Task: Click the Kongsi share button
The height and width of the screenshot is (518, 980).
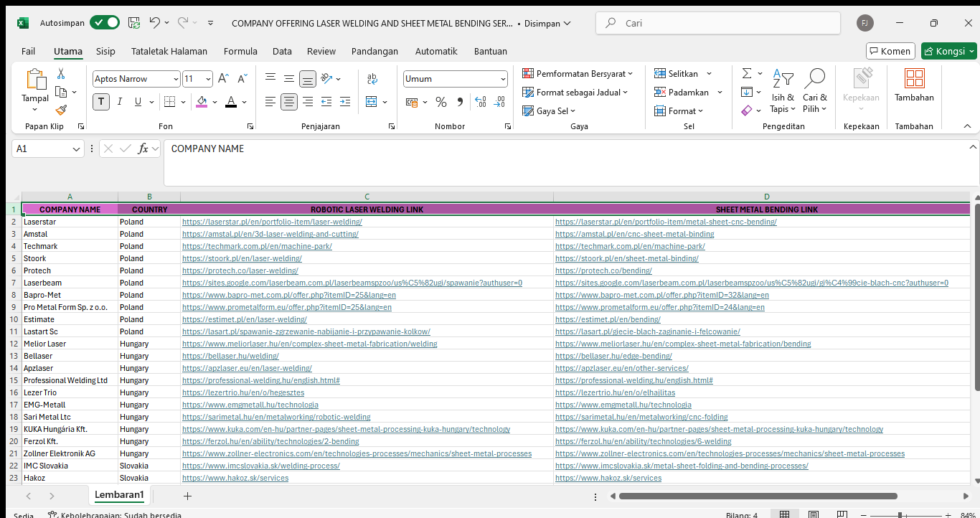Action: (x=948, y=51)
